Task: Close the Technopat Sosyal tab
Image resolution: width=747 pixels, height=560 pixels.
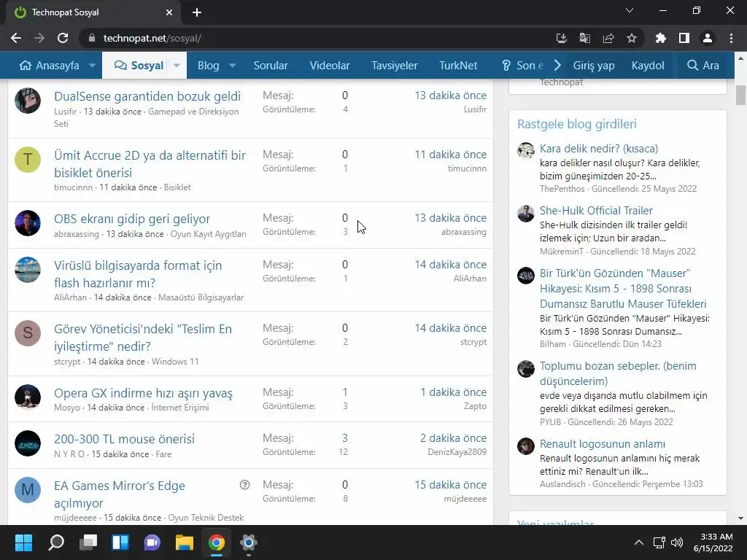Action: pos(169,12)
